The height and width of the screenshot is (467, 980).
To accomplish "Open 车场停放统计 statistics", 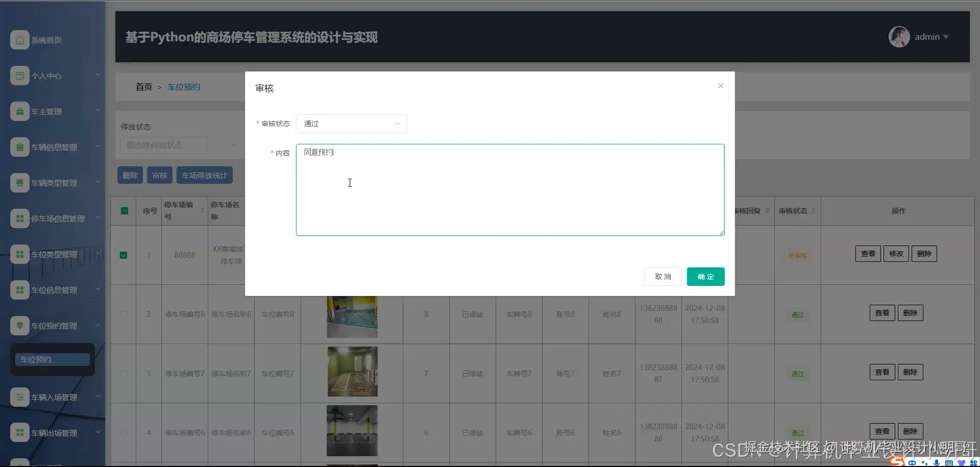I will pyautogui.click(x=205, y=175).
